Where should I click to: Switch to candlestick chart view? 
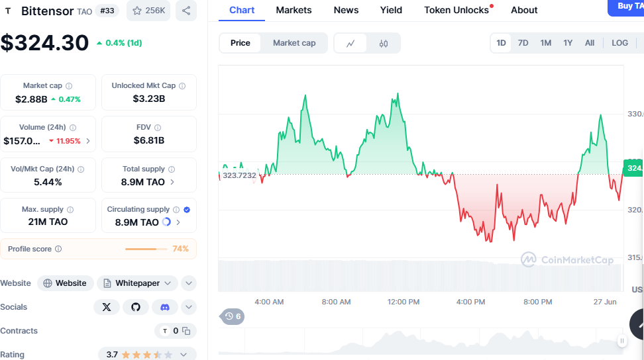pyautogui.click(x=383, y=44)
